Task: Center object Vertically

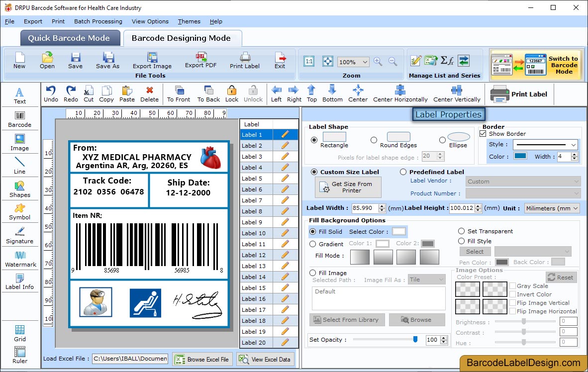Action: click(x=457, y=94)
